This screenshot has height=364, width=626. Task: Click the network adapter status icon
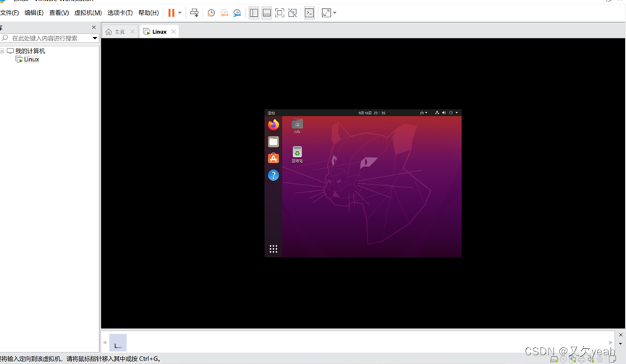click(572, 360)
